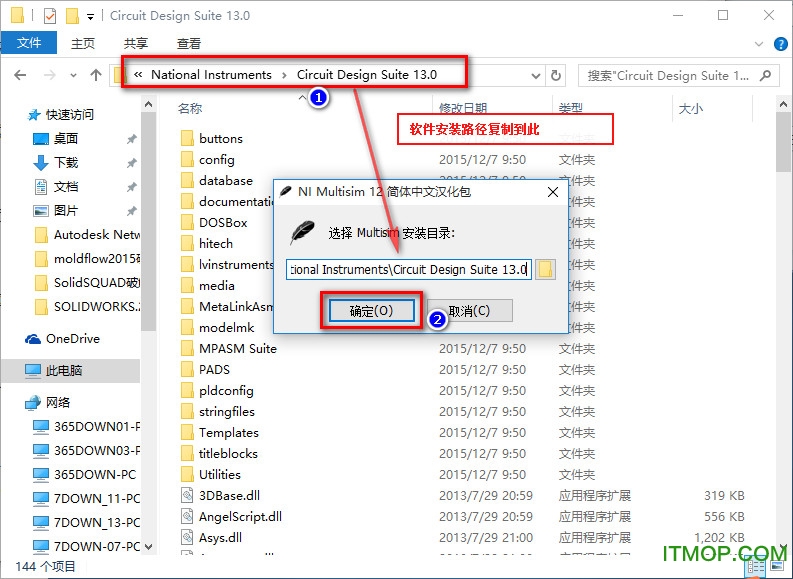Select the 3DBase.dll file icon
Screen dimensions: 793x579
[187, 496]
